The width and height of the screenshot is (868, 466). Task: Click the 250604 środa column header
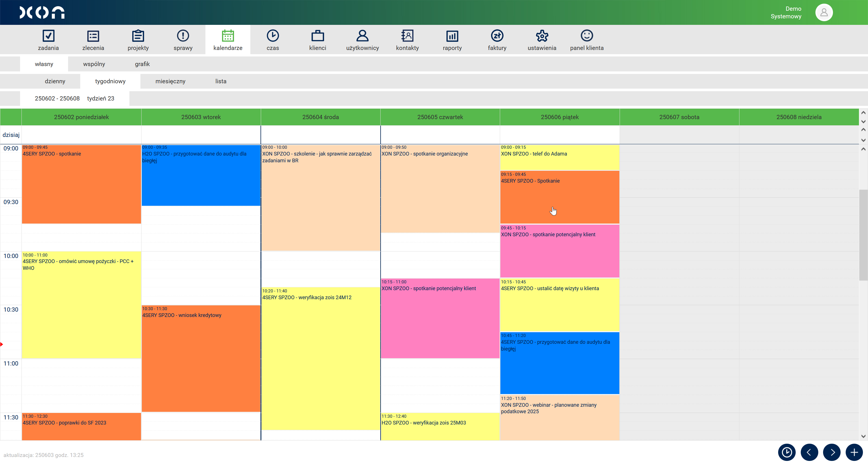(320, 117)
